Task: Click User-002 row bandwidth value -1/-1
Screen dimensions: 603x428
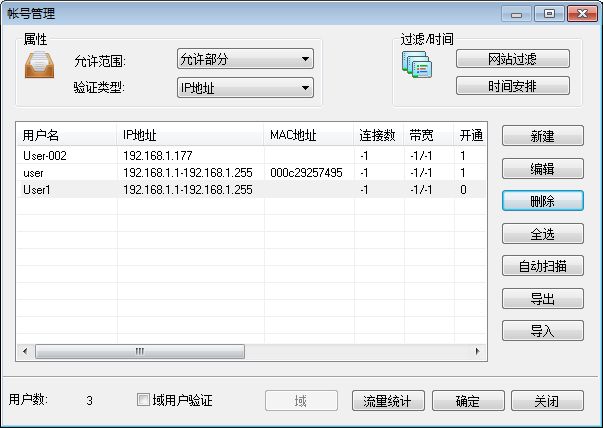Action: [421, 155]
